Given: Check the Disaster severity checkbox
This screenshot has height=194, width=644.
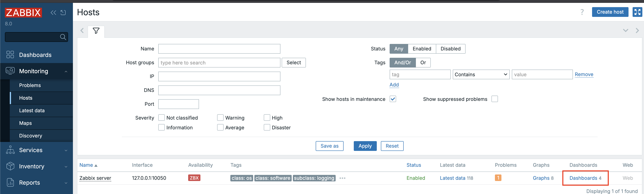Looking at the screenshot, I should tap(267, 127).
